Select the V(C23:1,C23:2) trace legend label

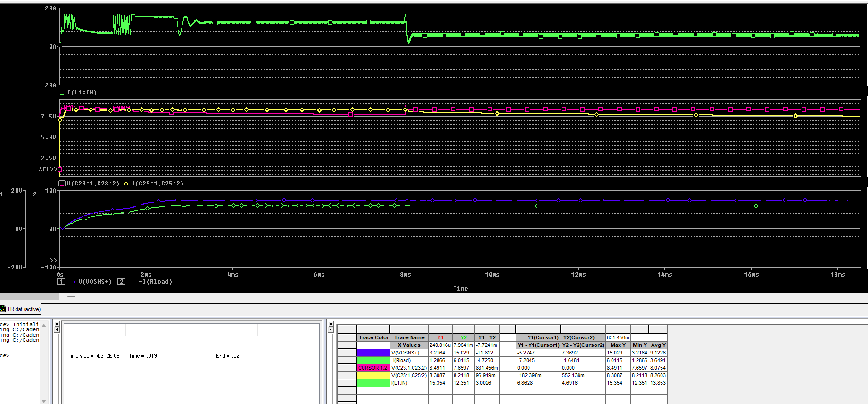coord(93,184)
